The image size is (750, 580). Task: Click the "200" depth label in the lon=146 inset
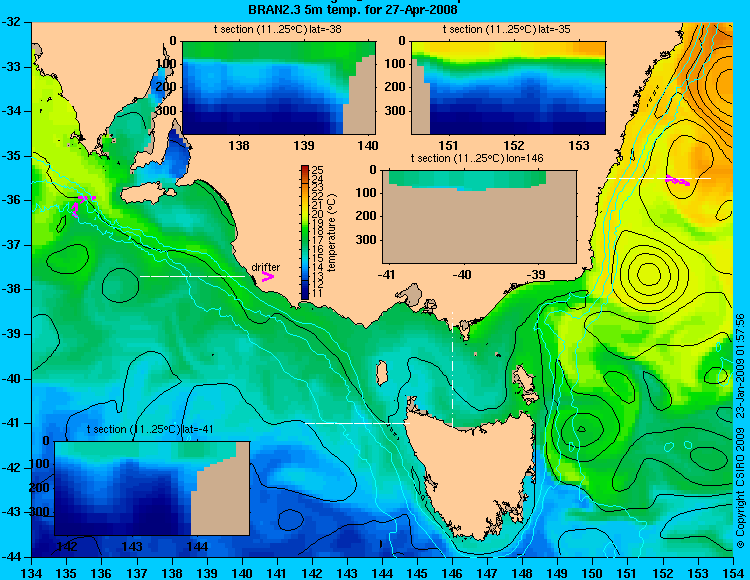click(x=366, y=216)
